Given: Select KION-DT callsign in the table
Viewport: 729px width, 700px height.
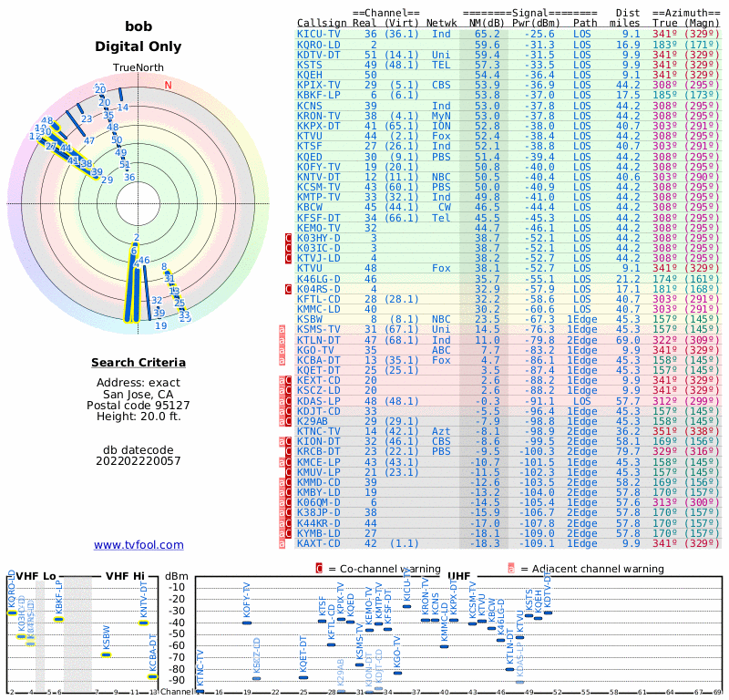Looking at the screenshot, I should [318, 441].
